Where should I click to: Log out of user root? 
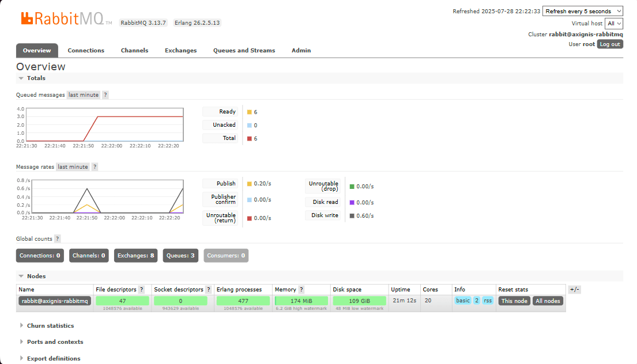pyautogui.click(x=610, y=44)
